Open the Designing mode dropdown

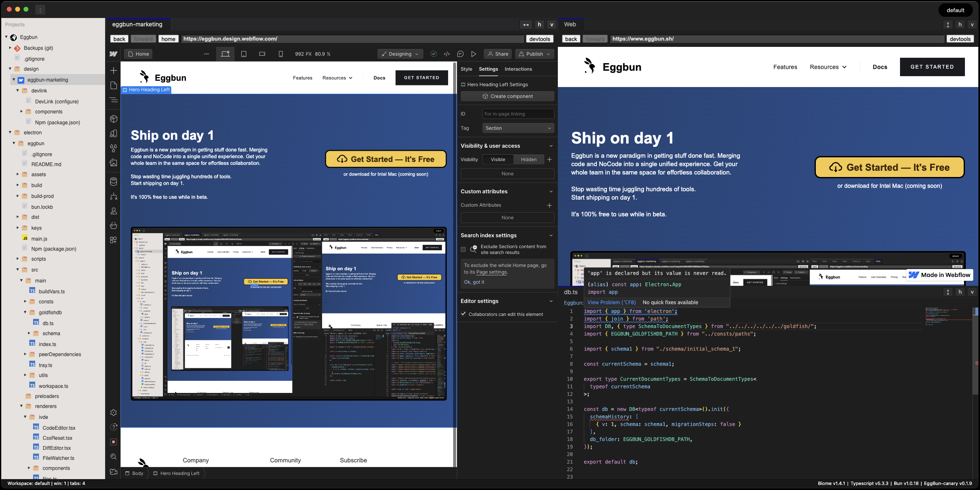coord(400,54)
